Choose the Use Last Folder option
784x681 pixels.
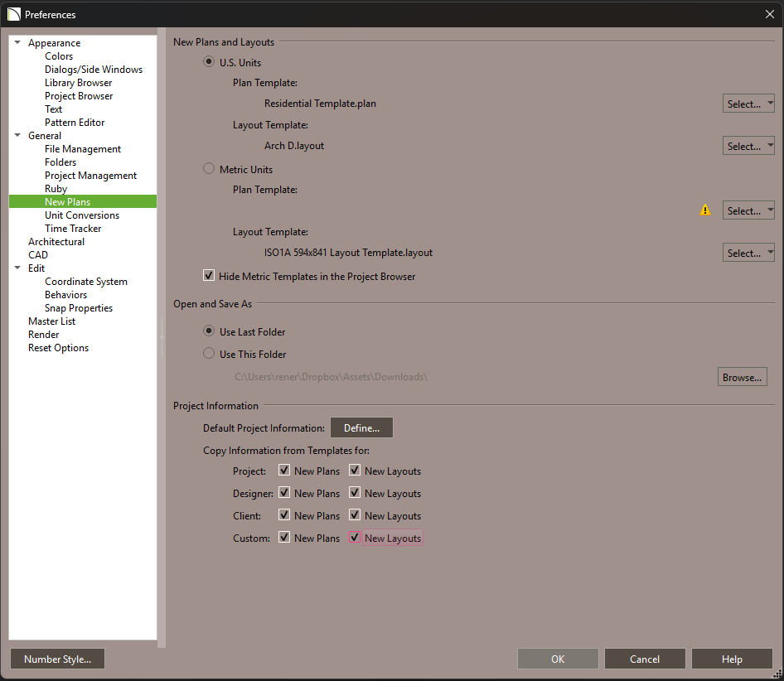(x=209, y=331)
